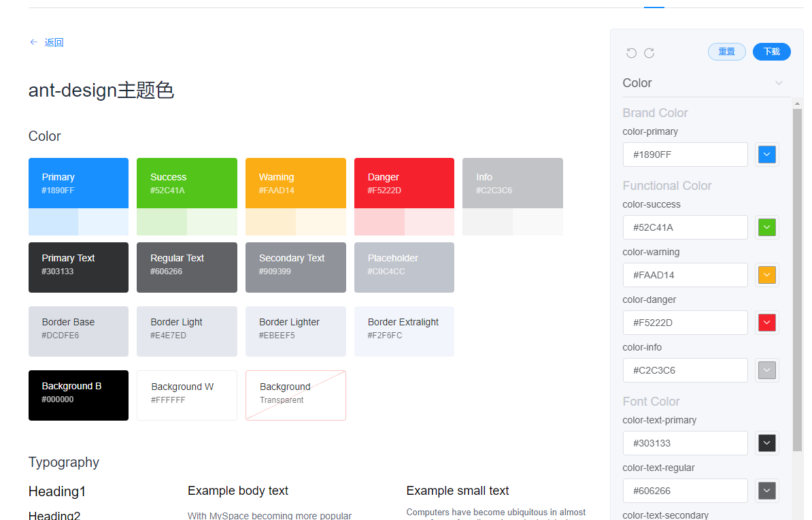
Task: Click the 下载 download button
Action: (772, 52)
